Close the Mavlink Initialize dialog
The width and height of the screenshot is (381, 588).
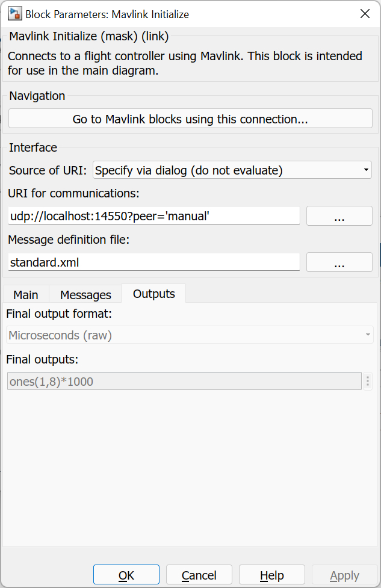(365, 13)
